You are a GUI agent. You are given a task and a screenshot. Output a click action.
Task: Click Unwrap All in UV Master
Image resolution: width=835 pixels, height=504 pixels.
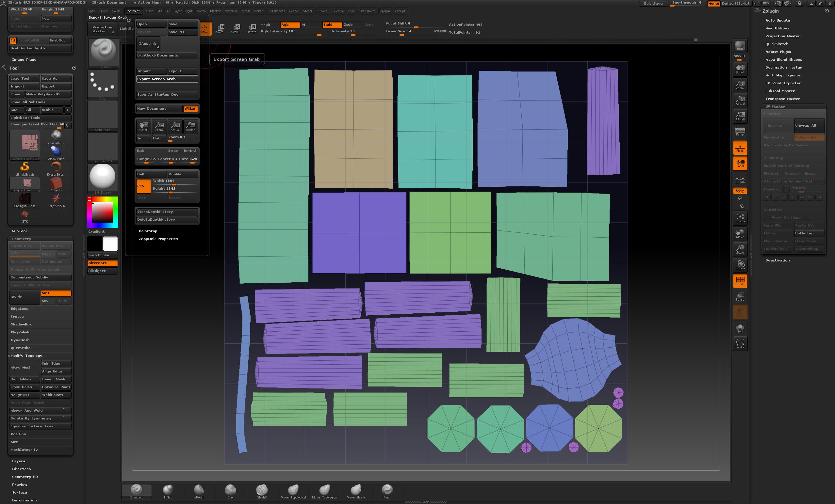click(809, 125)
